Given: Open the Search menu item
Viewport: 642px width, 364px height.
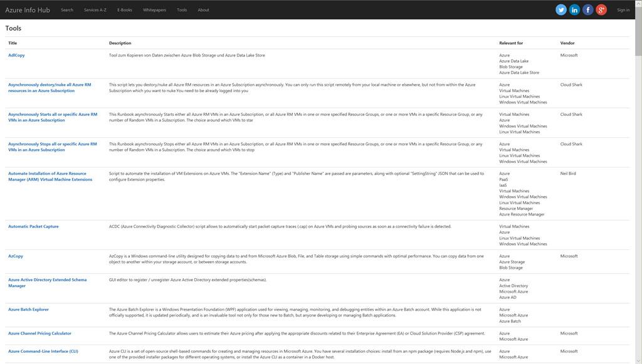Looking at the screenshot, I should (x=67, y=10).
